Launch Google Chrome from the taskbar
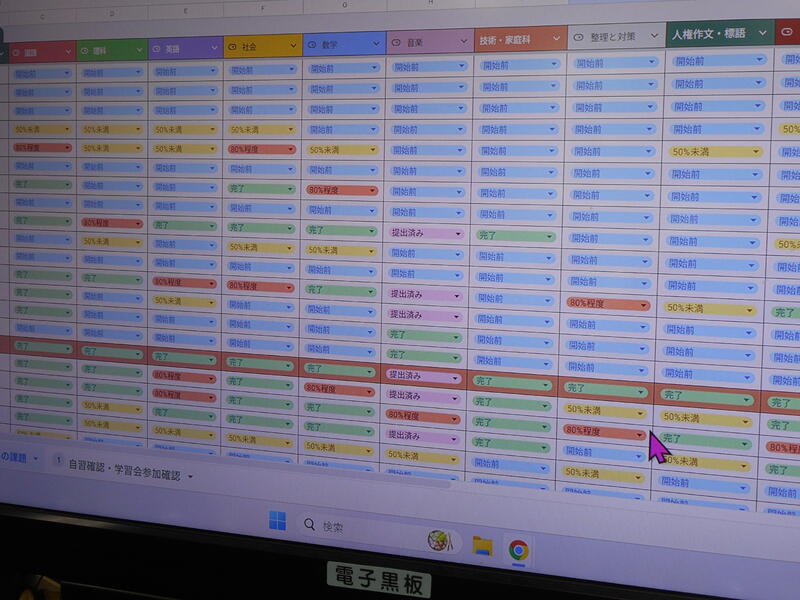The width and height of the screenshot is (800, 600). [518, 549]
